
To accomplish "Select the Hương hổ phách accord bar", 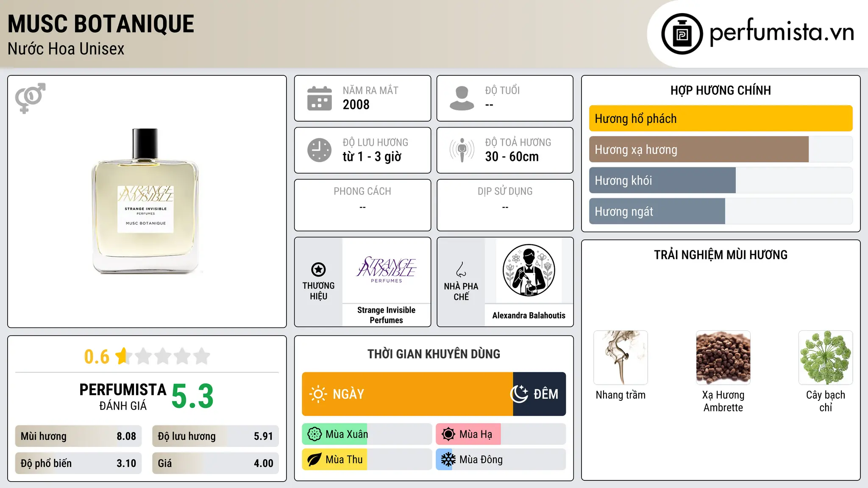I will pyautogui.click(x=721, y=119).
